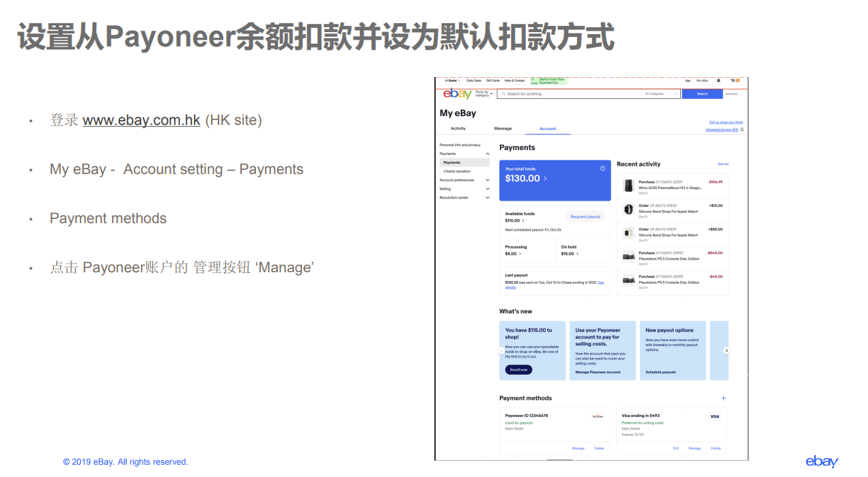Image resolution: width=868 pixels, height=477 pixels.
Task: Click Manage Payoneer account link
Action: click(x=598, y=372)
